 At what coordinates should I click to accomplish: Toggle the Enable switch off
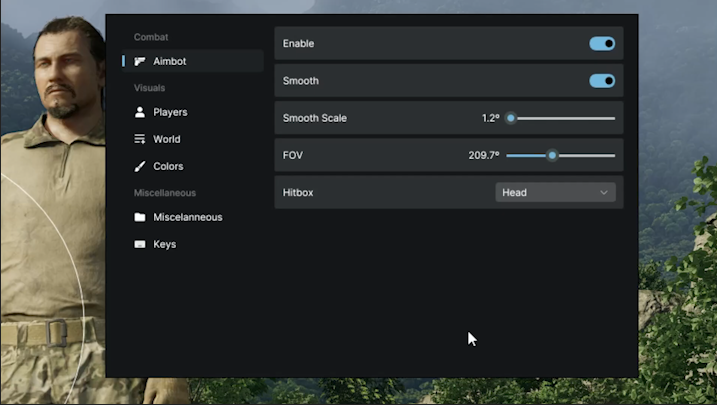pos(602,44)
